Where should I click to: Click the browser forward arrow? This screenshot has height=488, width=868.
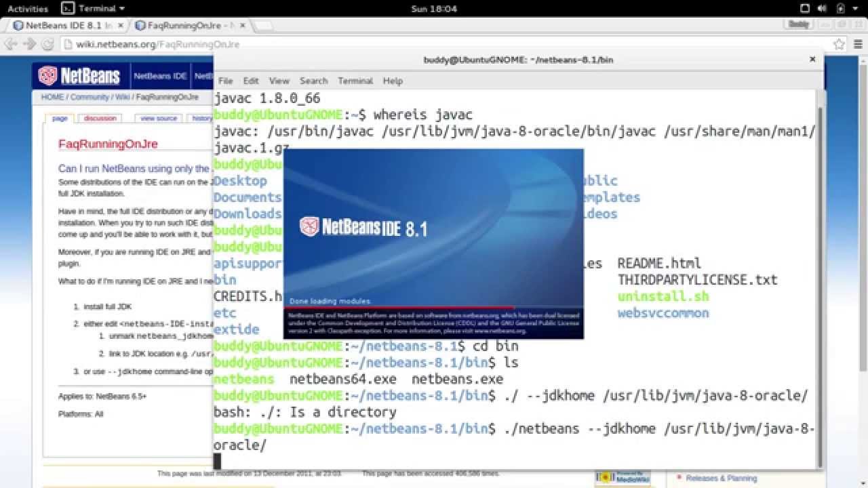tap(29, 44)
